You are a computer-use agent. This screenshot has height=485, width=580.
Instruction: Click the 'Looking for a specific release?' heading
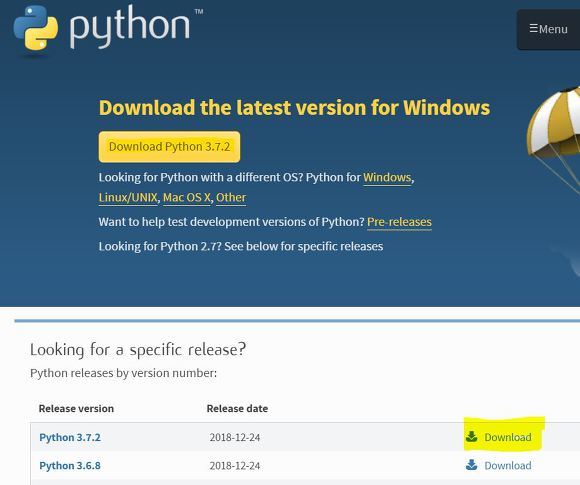pos(138,350)
